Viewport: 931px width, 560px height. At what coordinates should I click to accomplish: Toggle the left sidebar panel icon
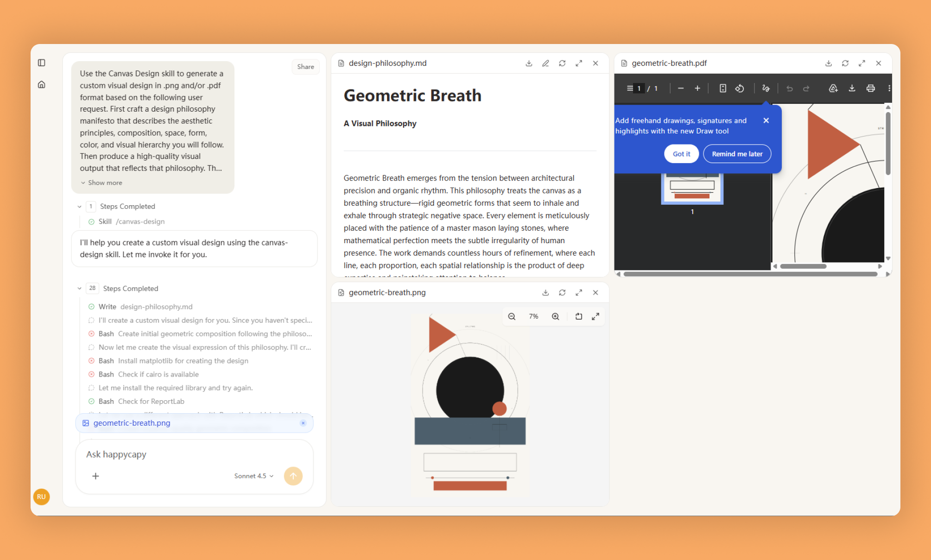tap(42, 63)
